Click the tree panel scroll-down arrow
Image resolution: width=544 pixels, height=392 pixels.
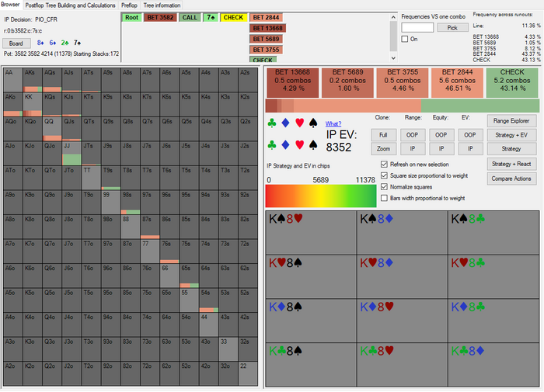coord(393,58)
